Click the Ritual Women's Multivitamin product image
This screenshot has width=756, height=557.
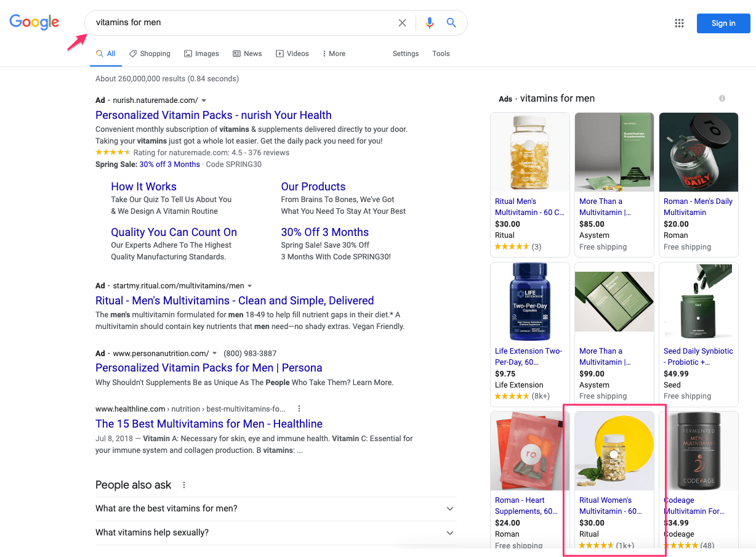pyautogui.click(x=614, y=451)
